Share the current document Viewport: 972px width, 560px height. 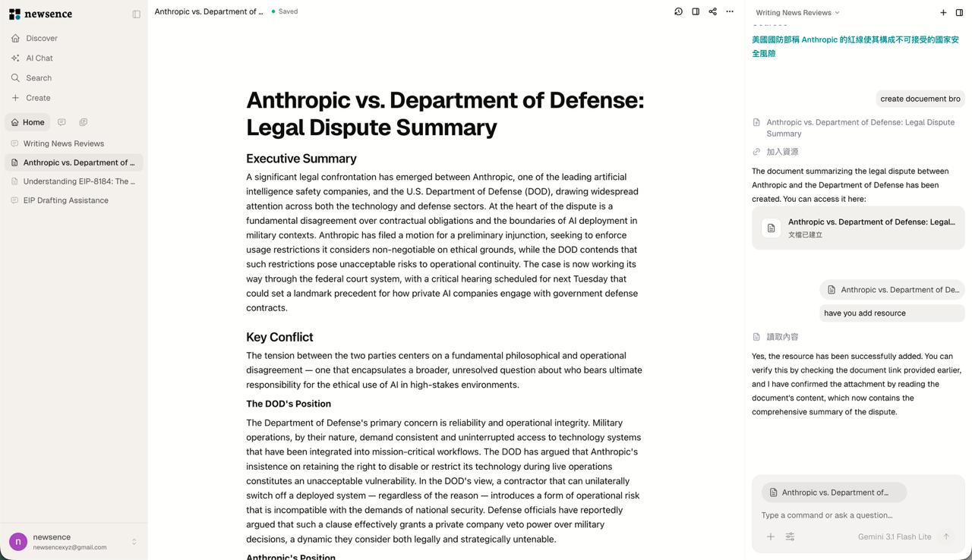[712, 11]
